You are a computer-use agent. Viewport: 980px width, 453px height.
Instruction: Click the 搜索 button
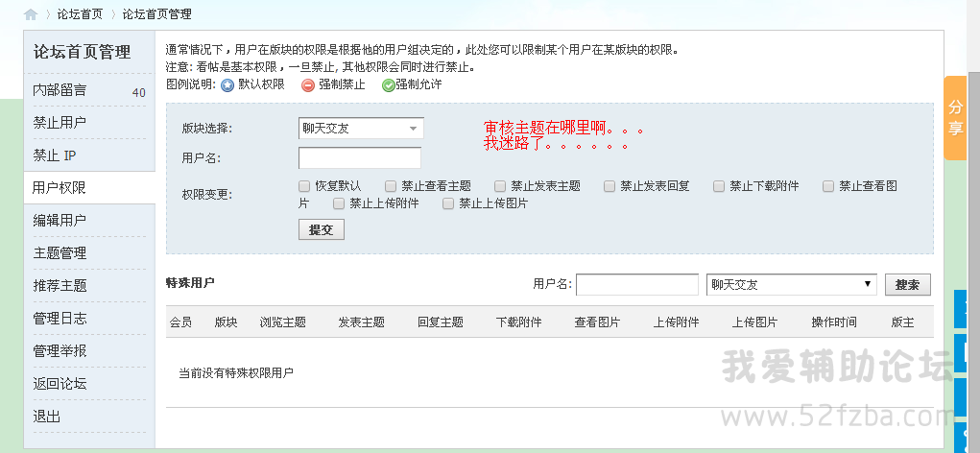tap(907, 284)
